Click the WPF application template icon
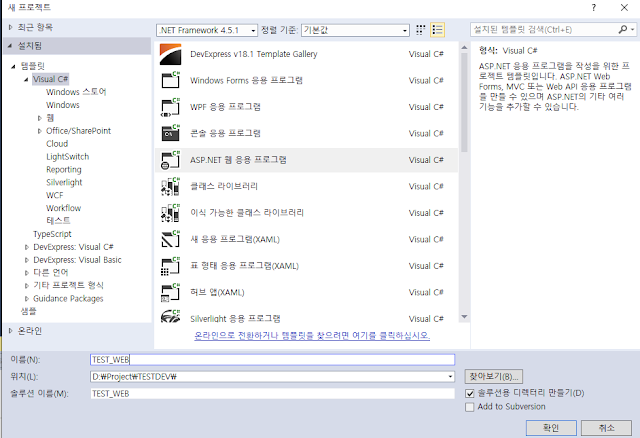This screenshot has height=438, width=640. pos(171,107)
